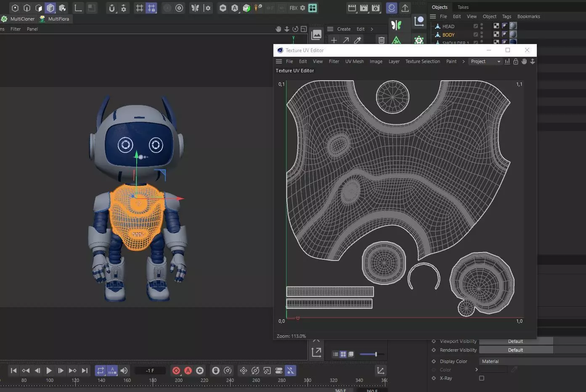Click UV Editor pan hand icon

pos(524,61)
